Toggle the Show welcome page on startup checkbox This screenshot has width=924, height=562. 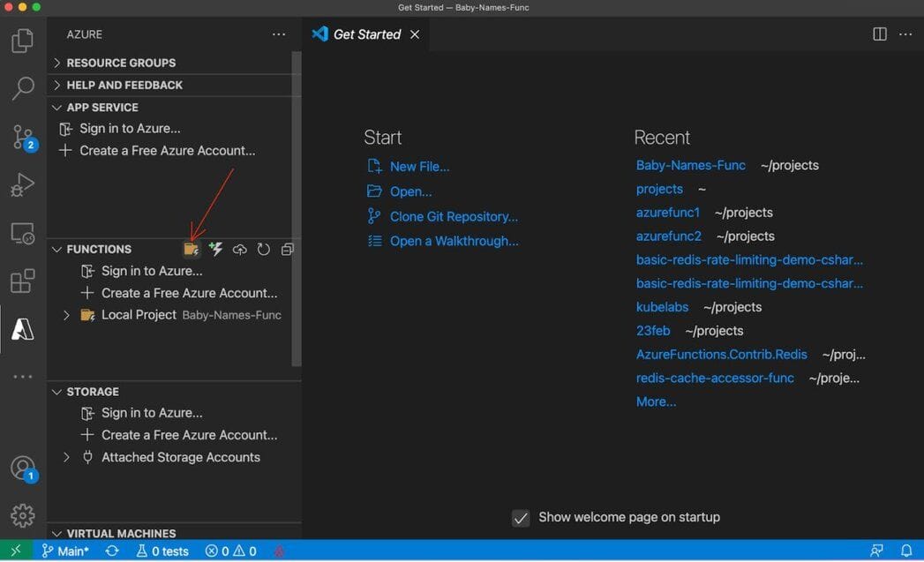click(x=521, y=518)
